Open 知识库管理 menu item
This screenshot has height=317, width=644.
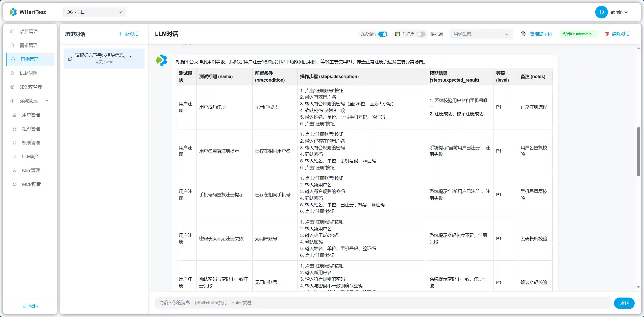pos(31,87)
